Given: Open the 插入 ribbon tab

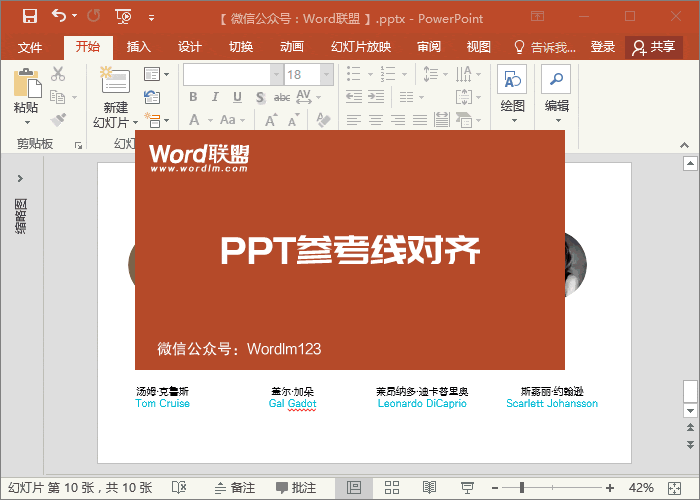Looking at the screenshot, I should coord(138,47).
